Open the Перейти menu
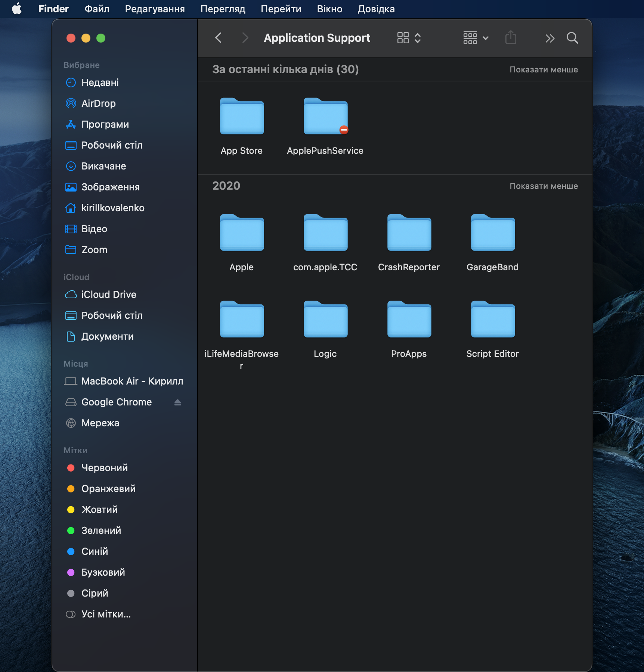 click(x=281, y=9)
